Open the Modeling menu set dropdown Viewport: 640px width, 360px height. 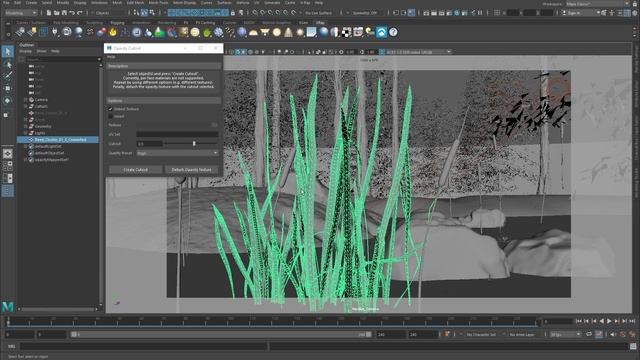20,13
